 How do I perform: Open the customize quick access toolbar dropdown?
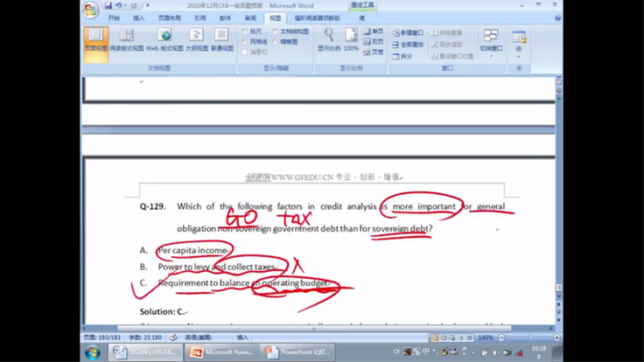[x=148, y=6]
